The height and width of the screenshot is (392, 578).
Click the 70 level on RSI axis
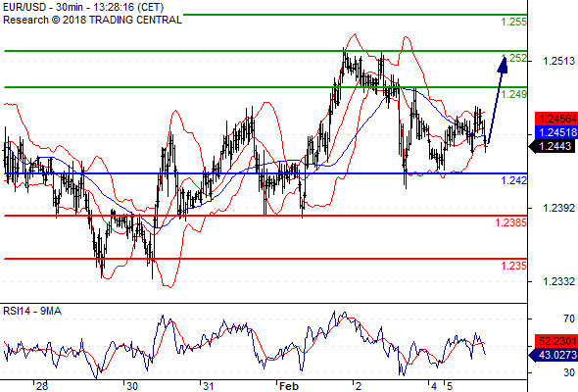(569, 318)
